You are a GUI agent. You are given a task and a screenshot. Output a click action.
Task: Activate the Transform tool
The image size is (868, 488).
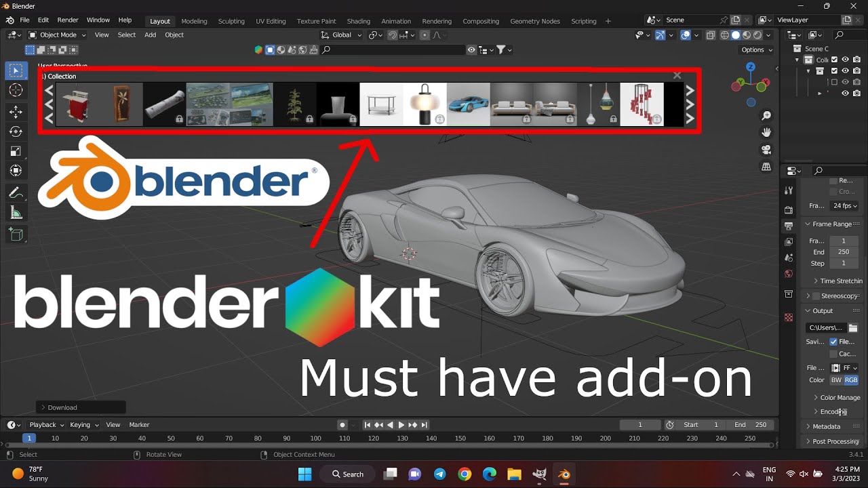point(15,170)
